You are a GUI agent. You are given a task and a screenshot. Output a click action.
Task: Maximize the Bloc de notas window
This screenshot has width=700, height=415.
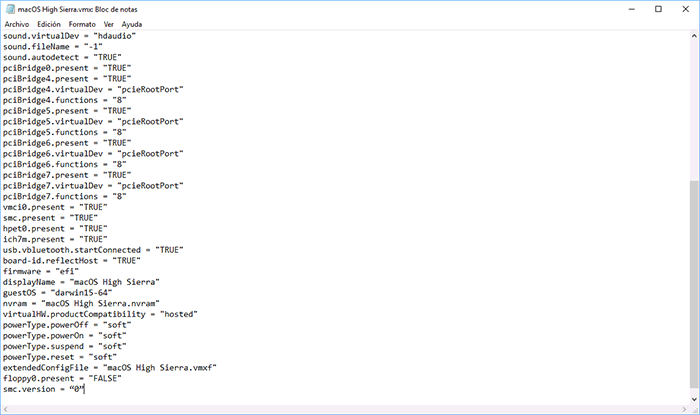pyautogui.click(x=658, y=9)
